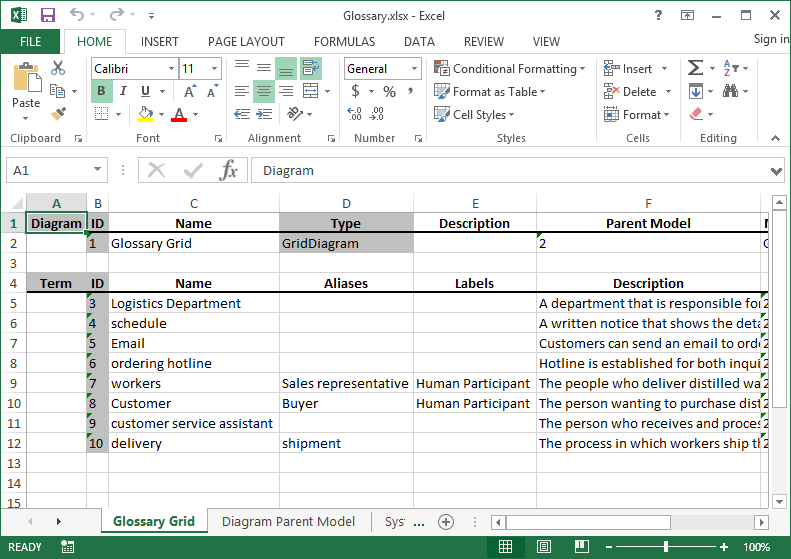This screenshot has width=791, height=559.
Task: Click the Format as Table button
Action: click(490, 92)
